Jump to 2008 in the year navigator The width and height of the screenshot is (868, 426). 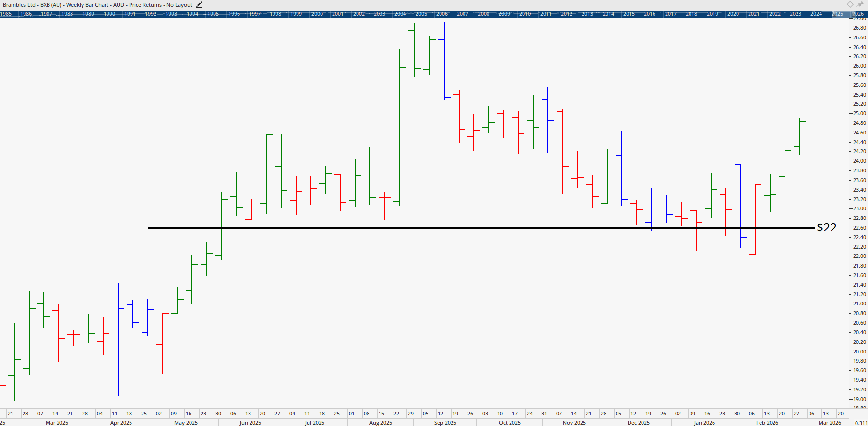coord(484,14)
